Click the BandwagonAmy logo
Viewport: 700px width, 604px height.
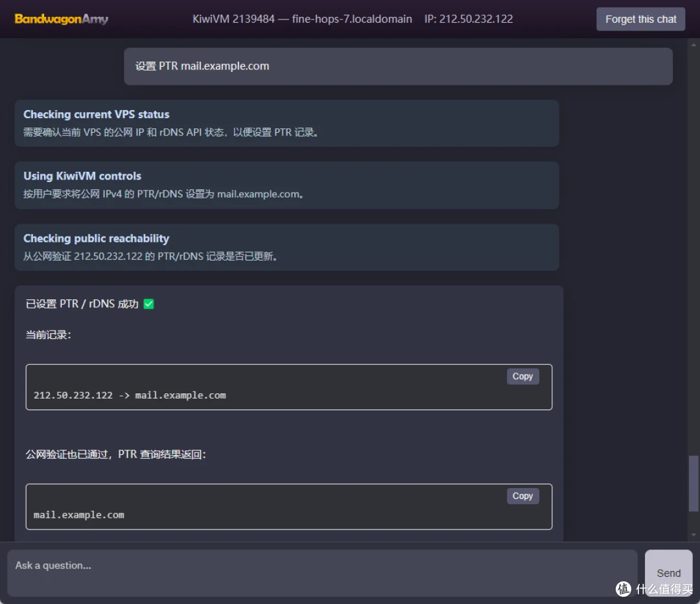click(61, 19)
